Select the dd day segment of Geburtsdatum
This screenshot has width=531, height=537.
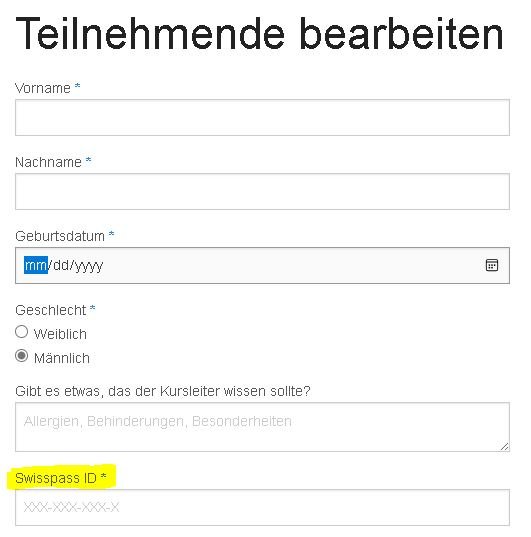pos(61,265)
